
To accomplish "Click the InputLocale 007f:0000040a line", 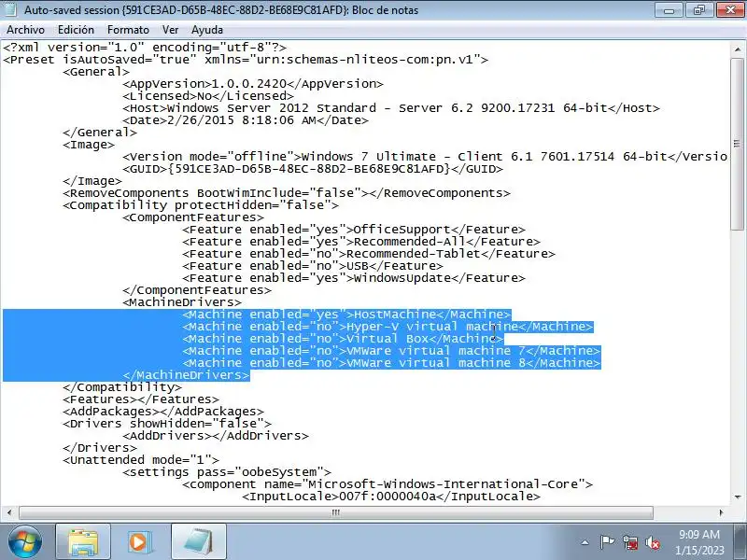I will pos(391,497).
